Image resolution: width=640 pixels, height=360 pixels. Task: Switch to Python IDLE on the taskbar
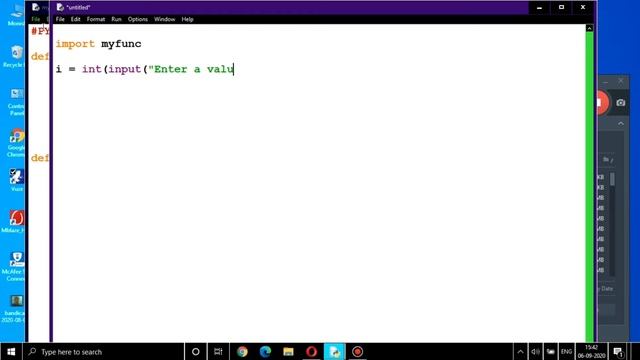(x=335, y=351)
